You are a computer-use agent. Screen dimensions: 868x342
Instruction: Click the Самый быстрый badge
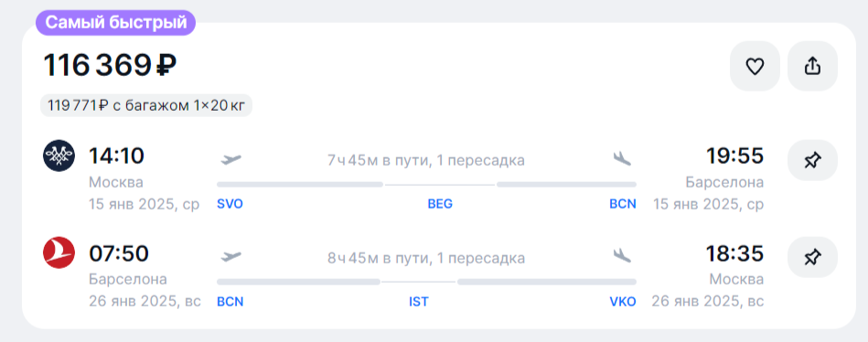pos(115,23)
